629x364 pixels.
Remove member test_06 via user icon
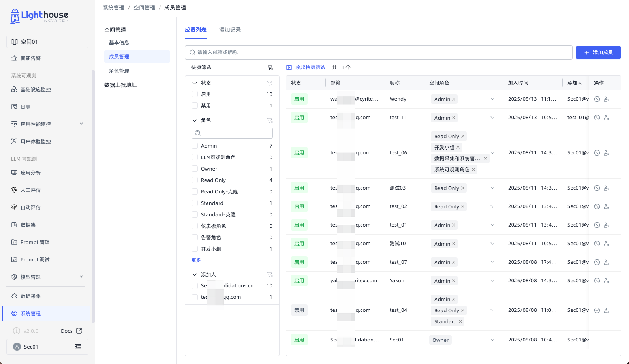tap(606, 153)
